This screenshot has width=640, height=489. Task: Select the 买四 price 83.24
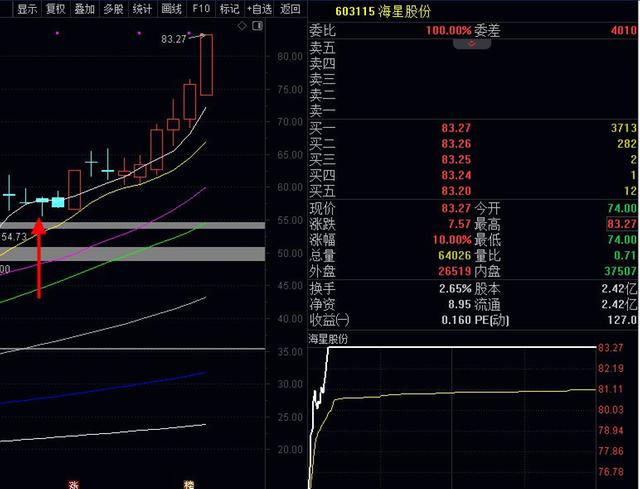[456, 175]
